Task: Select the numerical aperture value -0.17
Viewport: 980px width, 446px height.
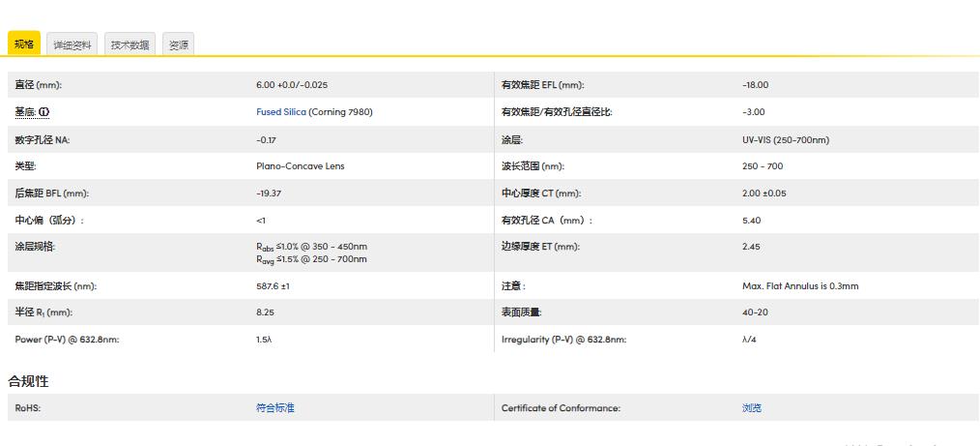Action: tap(266, 140)
